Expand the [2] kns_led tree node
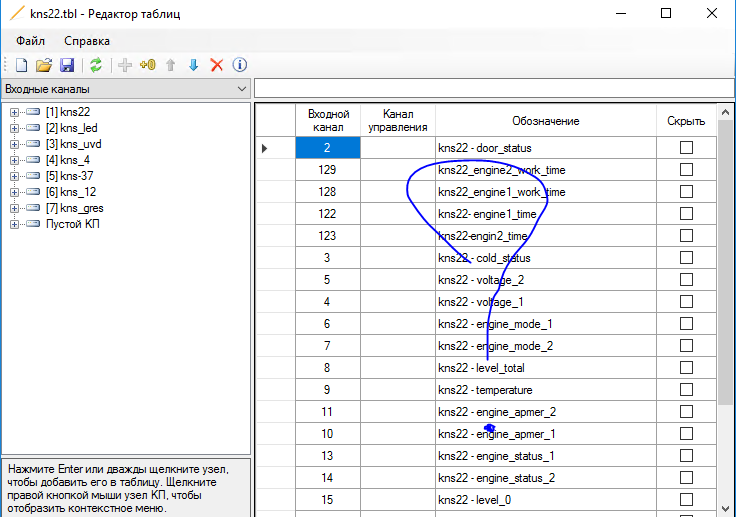This screenshot has width=737, height=517. 15,128
